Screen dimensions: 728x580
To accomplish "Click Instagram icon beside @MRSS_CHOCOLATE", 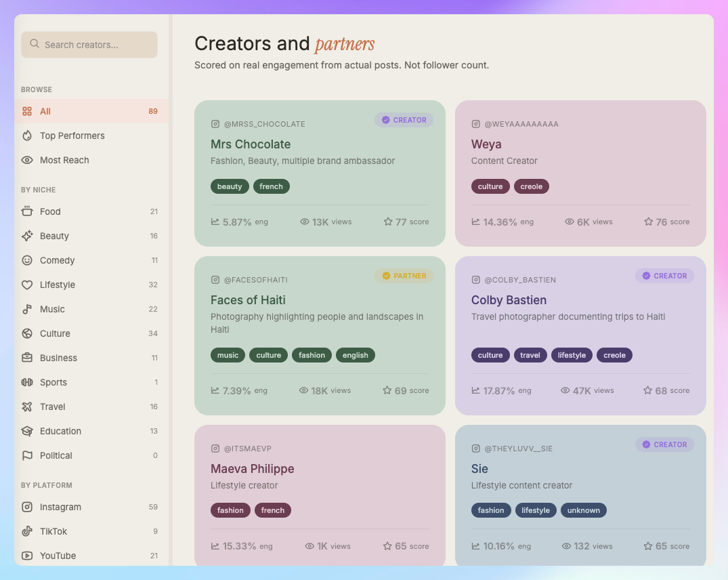I will [215, 124].
